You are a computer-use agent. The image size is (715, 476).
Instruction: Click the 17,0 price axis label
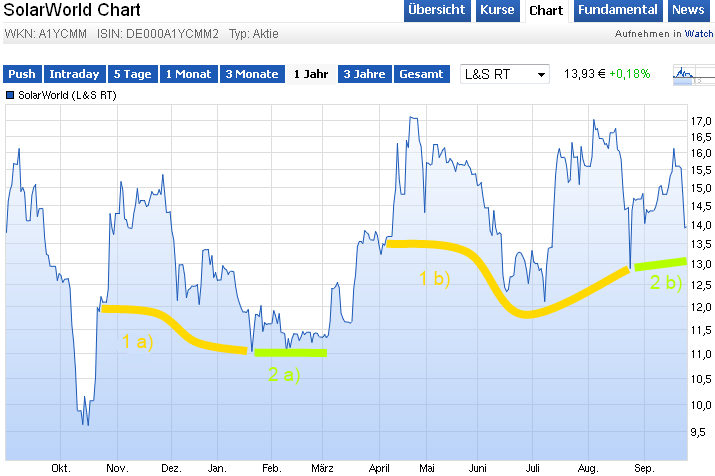[x=701, y=121]
